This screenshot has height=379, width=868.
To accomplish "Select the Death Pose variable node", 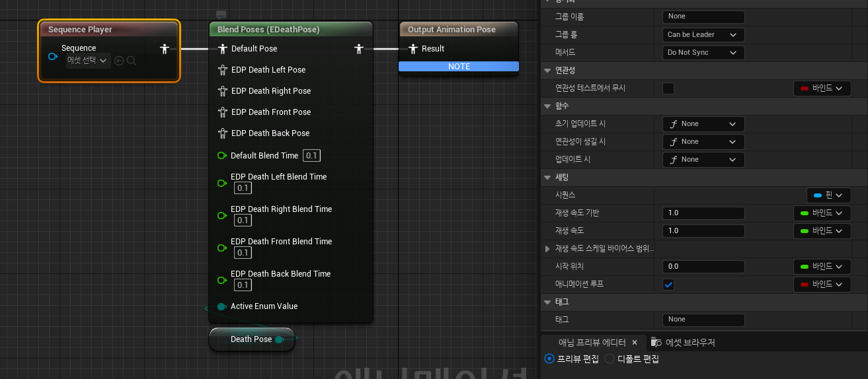I will coord(251,339).
